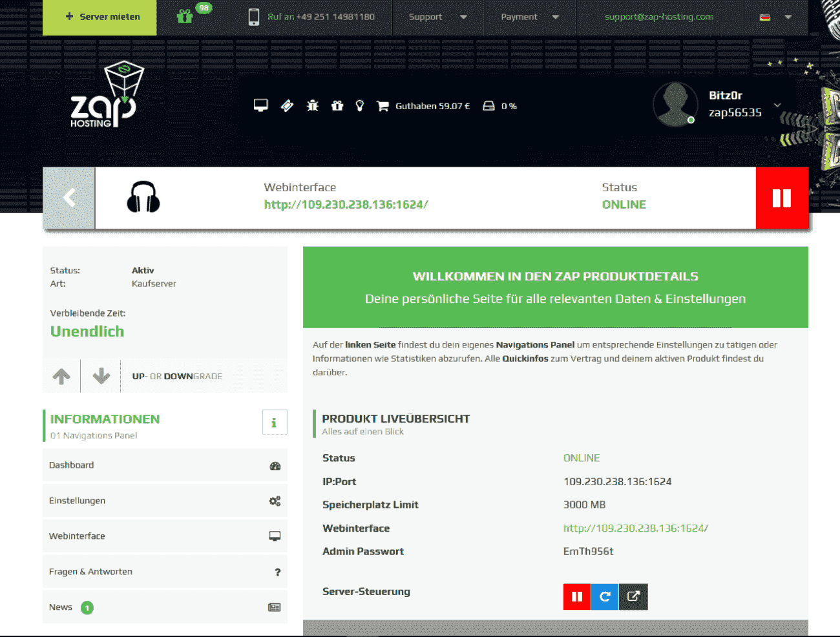The height and width of the screenshot is (637, 840).
Task: Open the language flag dropdown
Action: pyautogui.click(x=776, y=17)
